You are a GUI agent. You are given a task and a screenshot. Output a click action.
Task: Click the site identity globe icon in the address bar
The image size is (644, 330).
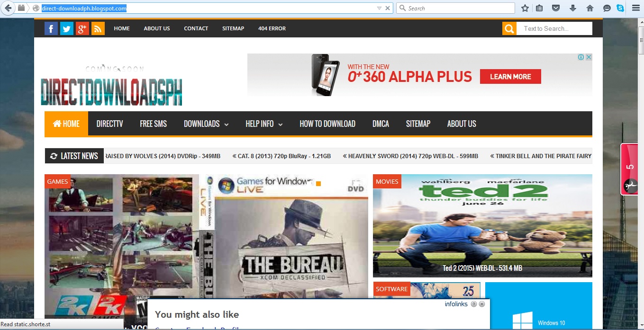pos(36,8)
